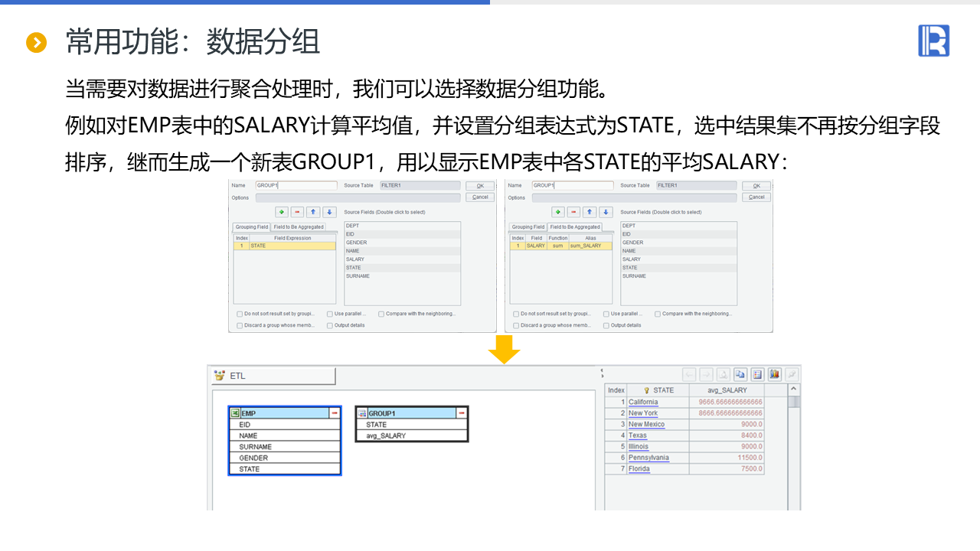Click the key icon beside STATE column

(647, 390)
